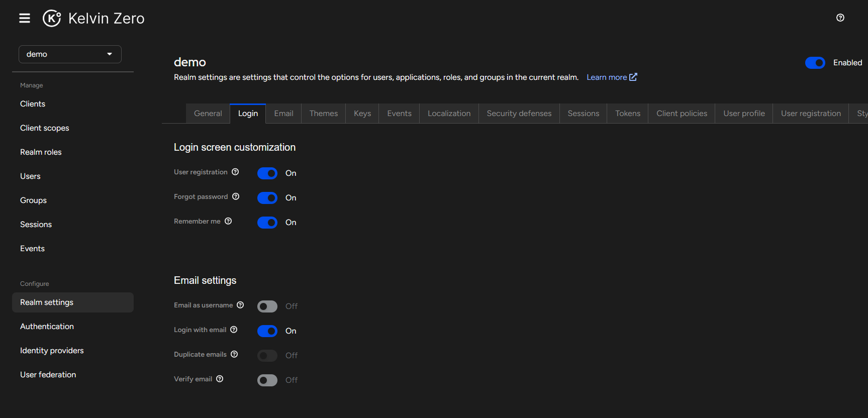Screen dimensions: 868x418
Task: Click help icon beside Duplicate emails
Action: [x=234, y=354]
